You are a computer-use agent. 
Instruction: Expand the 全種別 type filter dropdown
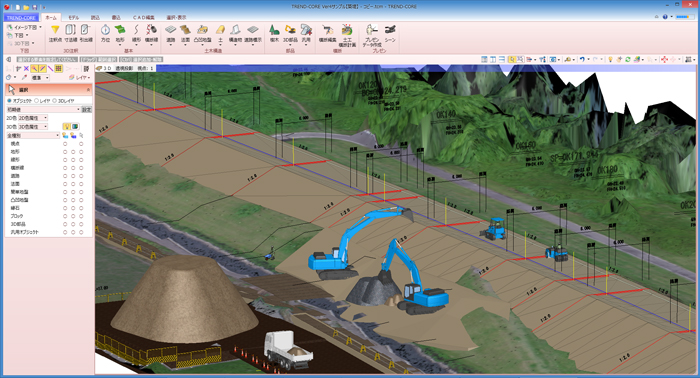pyautogui.click(x=33, y=135)
